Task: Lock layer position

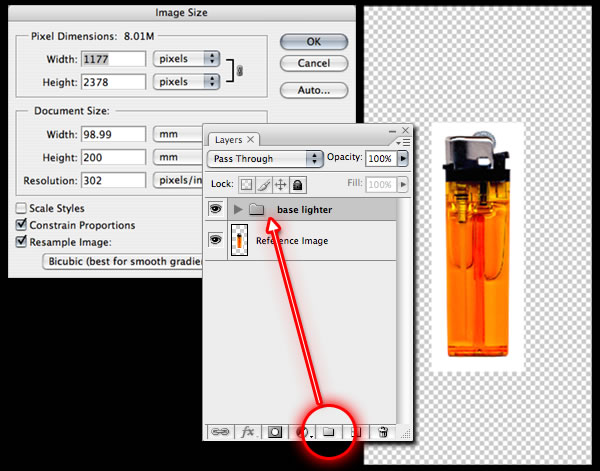Action: 280,184
